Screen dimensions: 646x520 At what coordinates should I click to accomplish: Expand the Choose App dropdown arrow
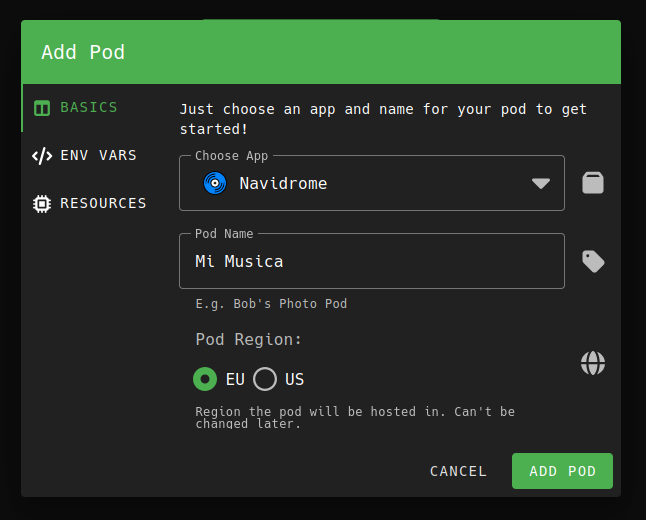pyautogui.click(x=541, y=183)
